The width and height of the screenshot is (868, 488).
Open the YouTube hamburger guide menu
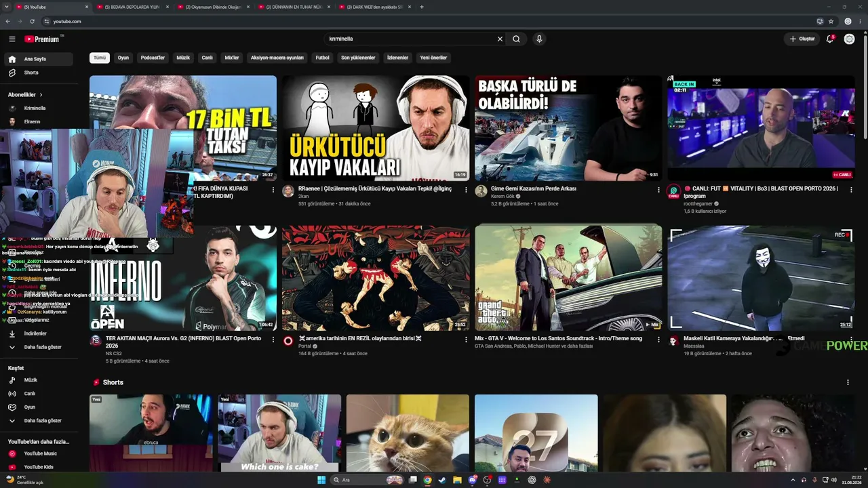point(12,39)
